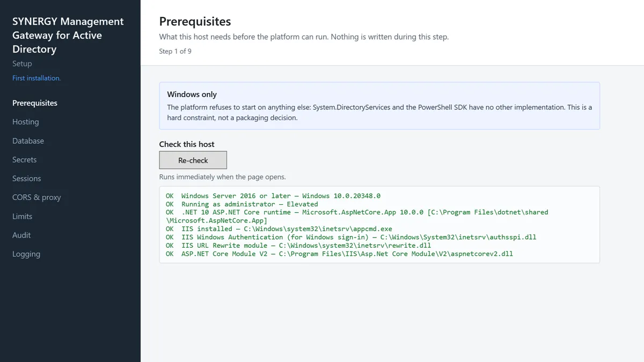This screenshot has width=644, height=362.
Task: Click the 'IIS URL Rewrite module' line
Action: click(298, 245)
